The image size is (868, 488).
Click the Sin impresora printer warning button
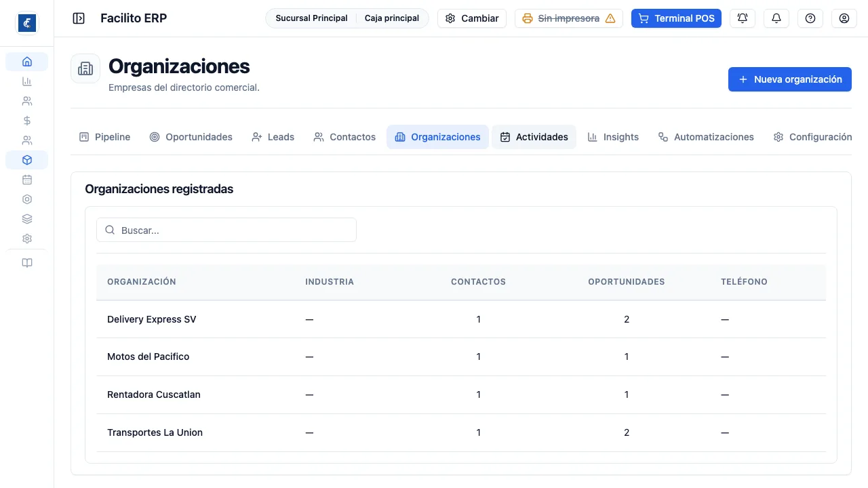click(x=569, y=18)
